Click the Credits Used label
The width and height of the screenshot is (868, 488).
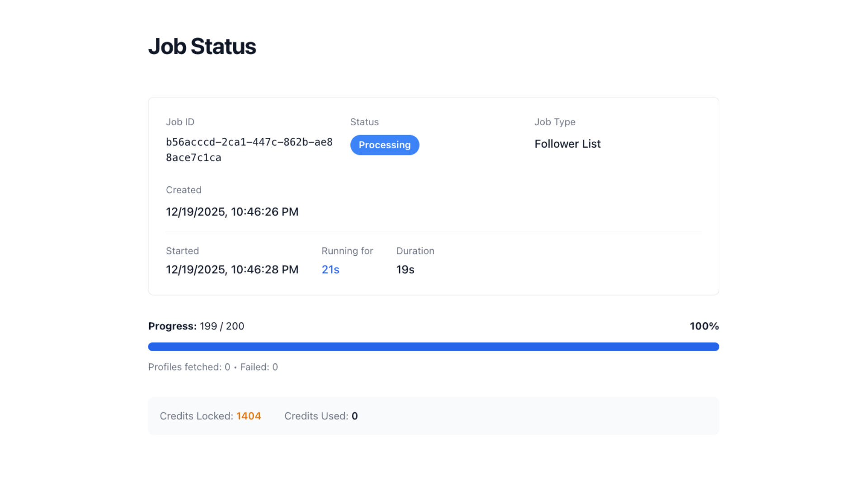pos(316,416)
